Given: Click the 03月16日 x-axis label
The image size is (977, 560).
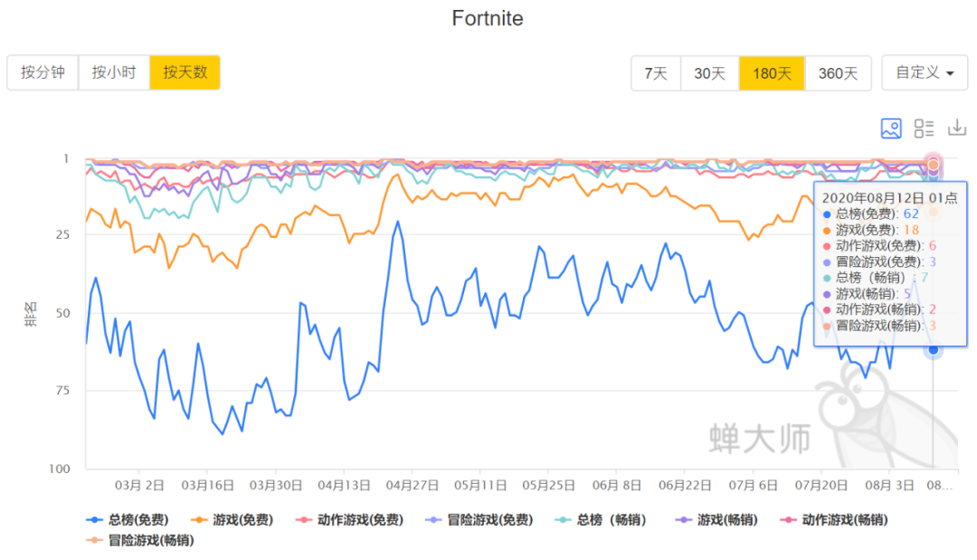Looking at the screenshot, I should [207, 485].
